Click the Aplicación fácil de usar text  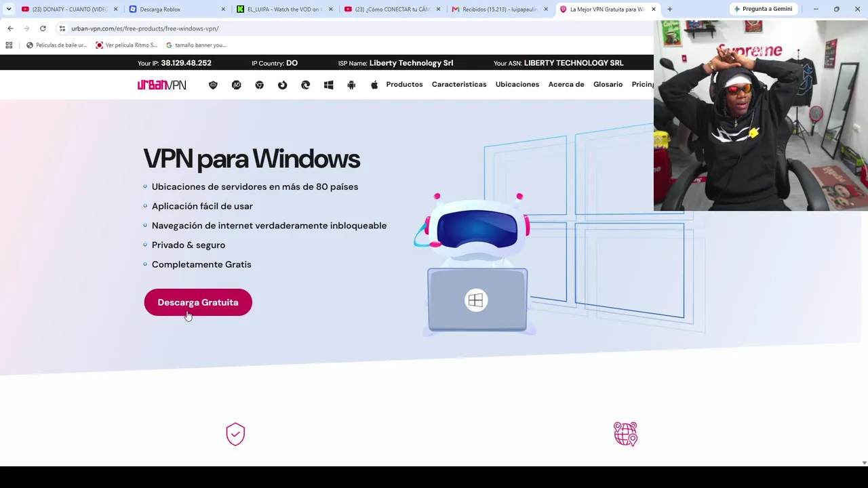coord(202,206)
